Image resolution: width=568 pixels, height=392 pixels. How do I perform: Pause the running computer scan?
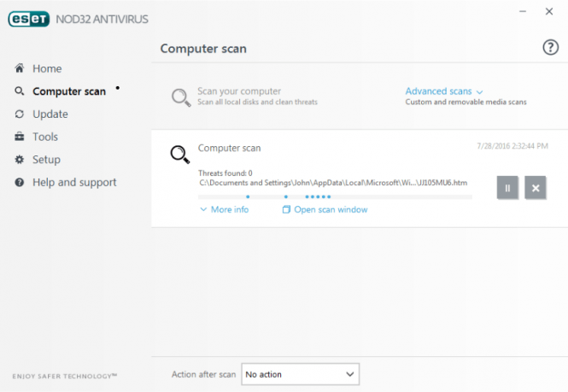tap(507, 188)
